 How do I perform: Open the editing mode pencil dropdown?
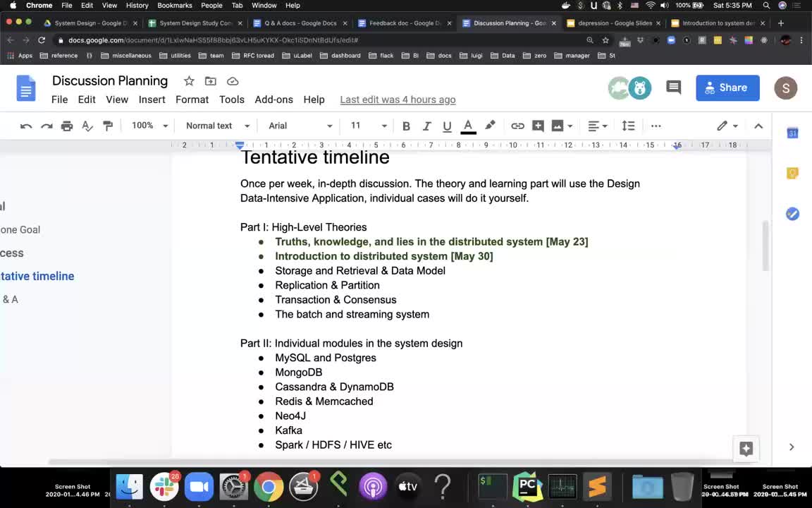point(727,126)
